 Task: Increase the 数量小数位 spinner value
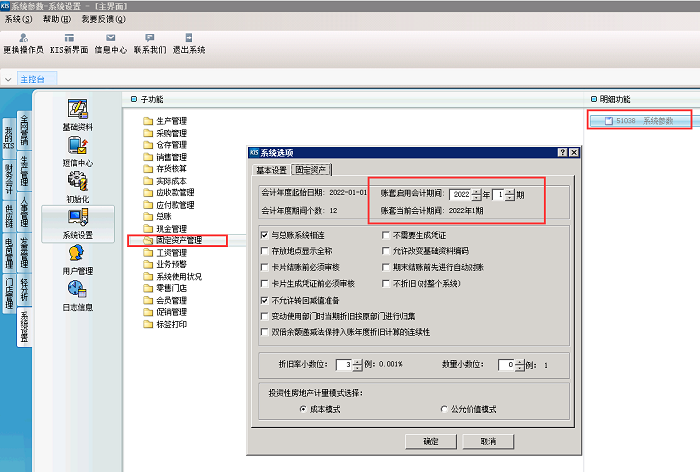[x=520, y=361]
